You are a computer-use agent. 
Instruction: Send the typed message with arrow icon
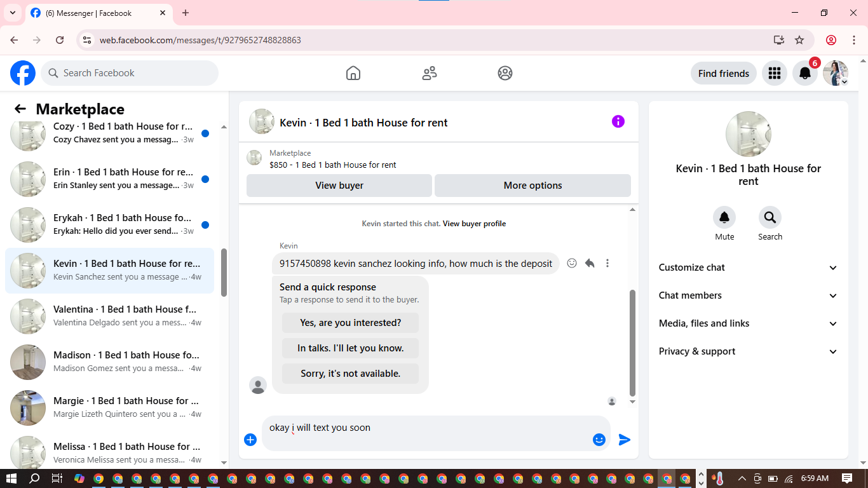click(x=625, y=440)
